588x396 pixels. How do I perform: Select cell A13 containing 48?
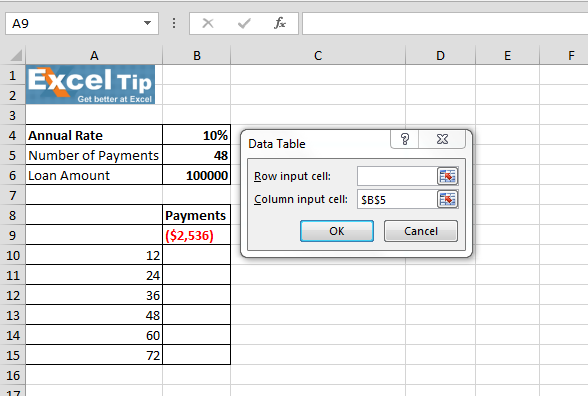pos(94,315)
